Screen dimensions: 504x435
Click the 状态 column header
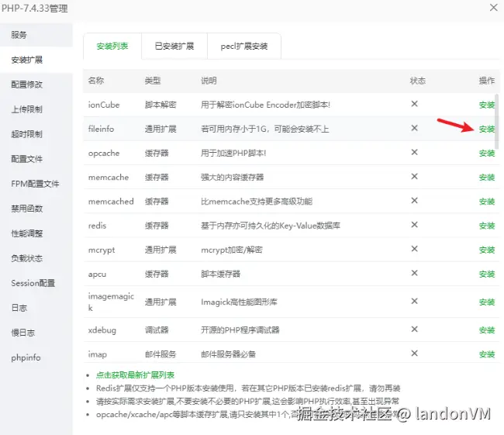(x=417, y=81)
